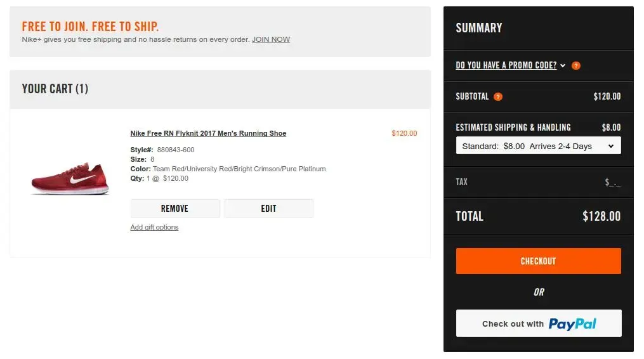The height and width of the screenshot is (359, 644).
Task: Click the SUMMARY panel heading
Action: tap(478, 28)
